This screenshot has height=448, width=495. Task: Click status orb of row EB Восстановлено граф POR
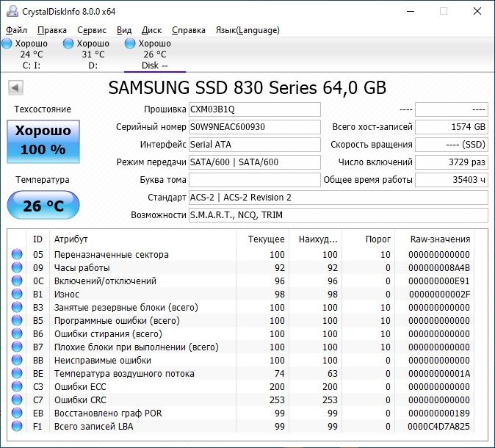[17, 413]
